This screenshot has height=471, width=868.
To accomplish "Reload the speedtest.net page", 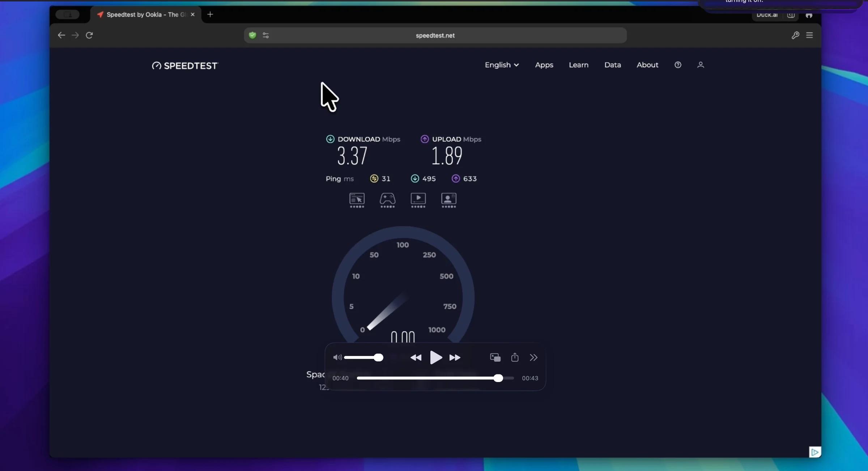I will pyautogui.click(x=89, y=35).
